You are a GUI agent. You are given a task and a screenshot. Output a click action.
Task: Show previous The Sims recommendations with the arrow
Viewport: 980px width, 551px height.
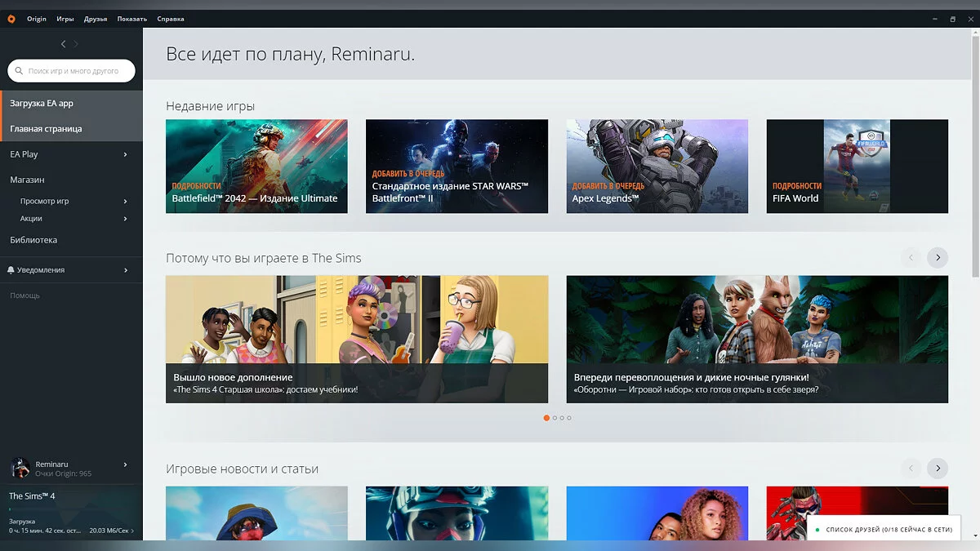pyautogui.click(x=911, y=257)
